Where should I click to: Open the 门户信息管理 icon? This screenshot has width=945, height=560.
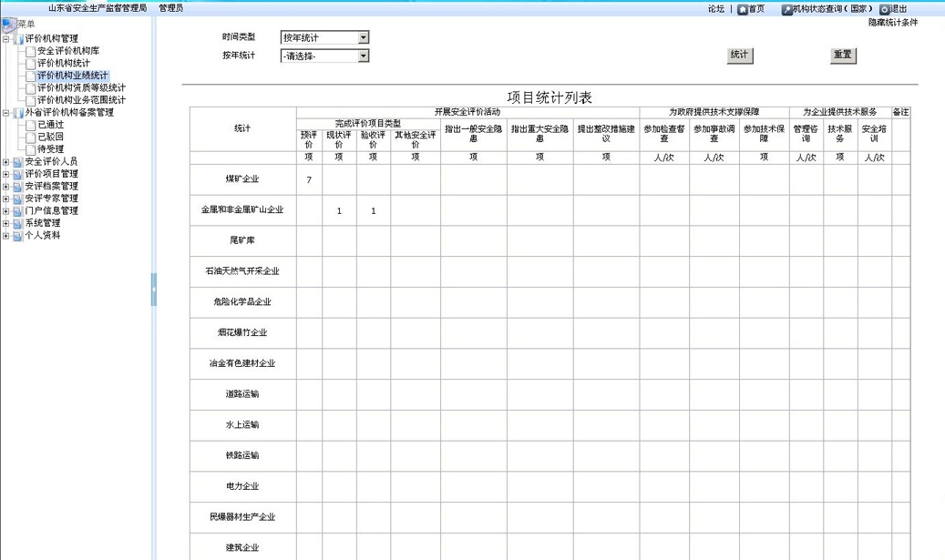[x=18, y=210]
